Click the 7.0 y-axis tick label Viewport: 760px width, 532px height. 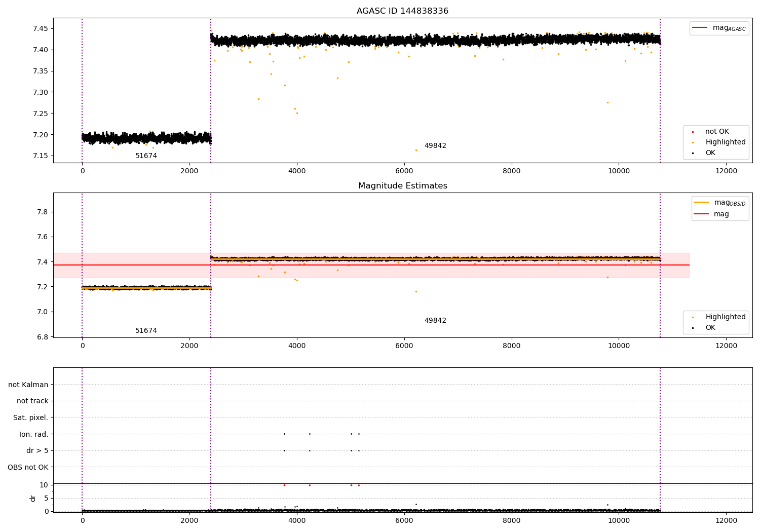(43, 312)
